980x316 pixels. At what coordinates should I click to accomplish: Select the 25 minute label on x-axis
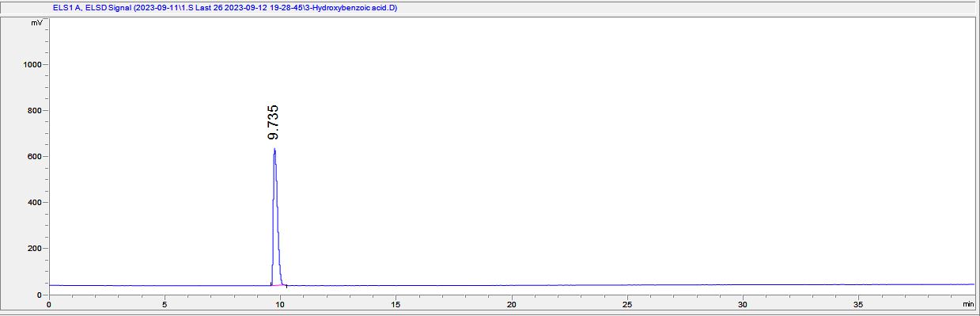coord(627,304)
